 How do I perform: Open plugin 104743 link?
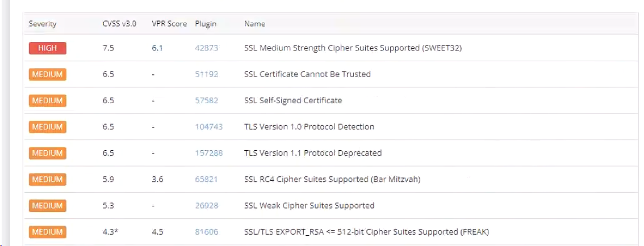click(208, 127)
